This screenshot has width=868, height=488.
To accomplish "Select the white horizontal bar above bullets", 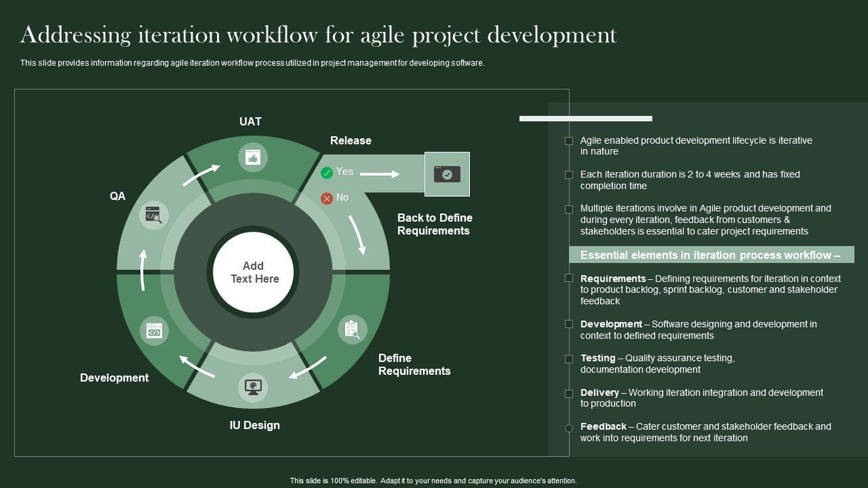I will point(585,119).
